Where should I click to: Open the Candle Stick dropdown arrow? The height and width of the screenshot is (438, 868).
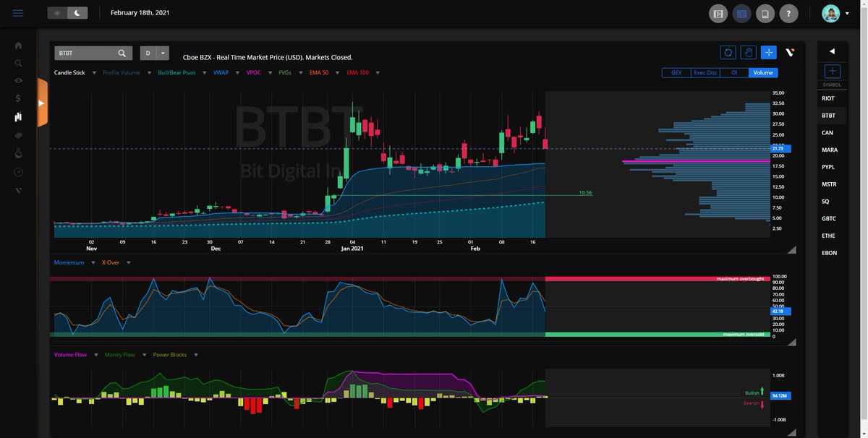click(94, 73)
